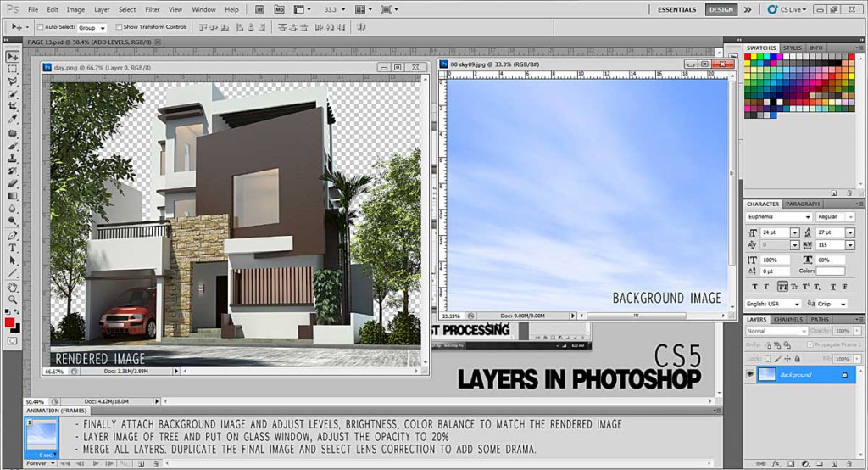This screenshot has height=470, width=868.
Task: Click the Create new layer icon
Action: (833, 463)
